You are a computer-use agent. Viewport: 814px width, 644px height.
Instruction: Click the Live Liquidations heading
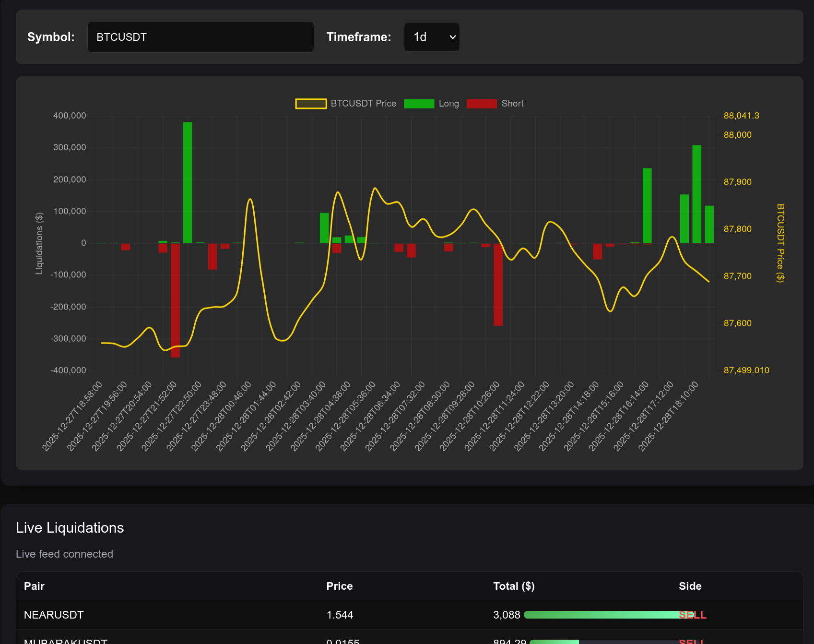coord(70,527)
